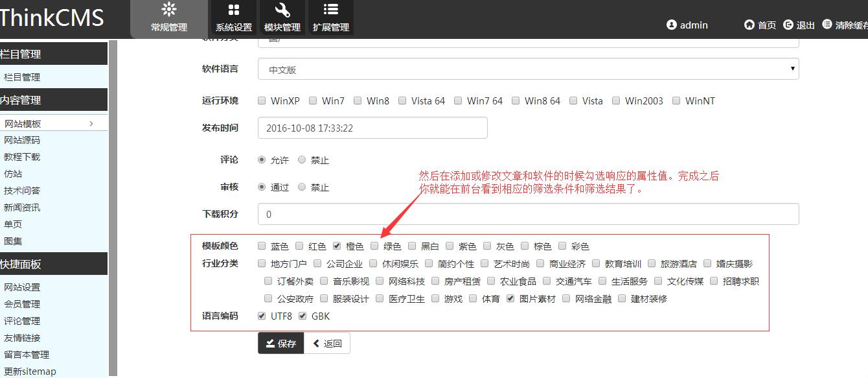Viewport: 868px width, 378px height.
Task: Check the WinNT checkbox
Action: pyautogui.click(x=676, y=100)
